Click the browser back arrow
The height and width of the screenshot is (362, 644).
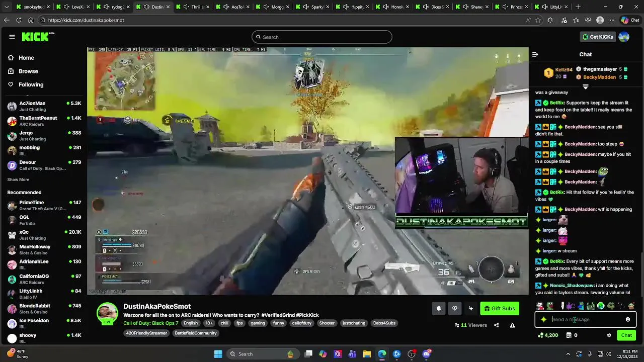(x=7, y=20)
